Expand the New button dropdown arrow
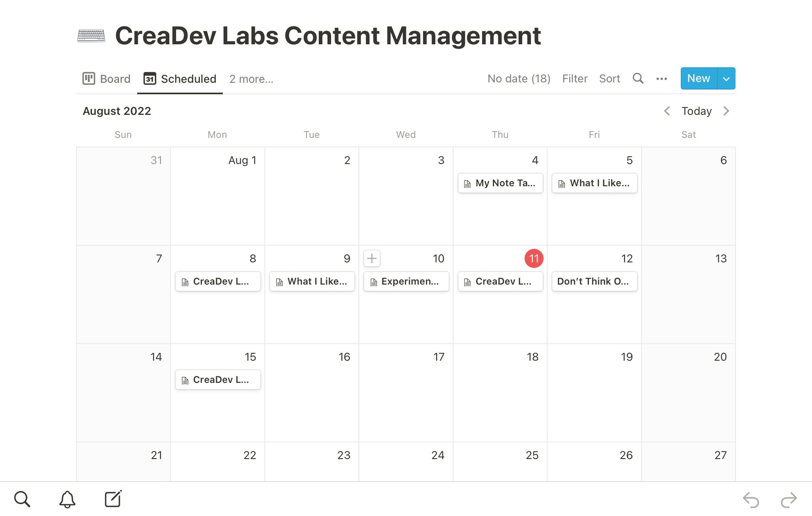 click(726, 78)
